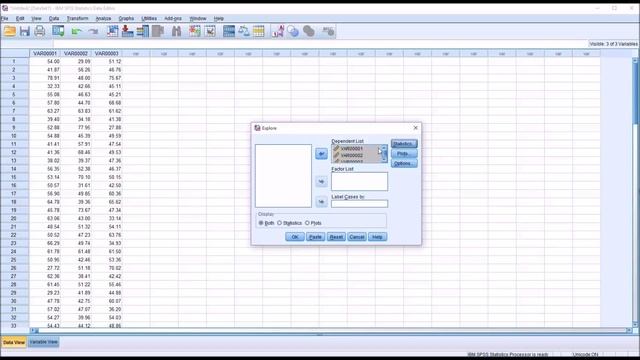
Task: Click the Show All Variables gray circles icon
Action: (x=309, y=31)
